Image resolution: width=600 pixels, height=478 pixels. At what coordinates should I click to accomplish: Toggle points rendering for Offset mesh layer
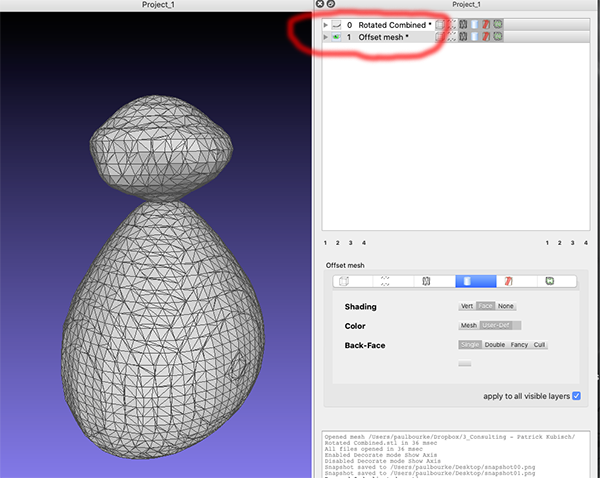(452, 37)
